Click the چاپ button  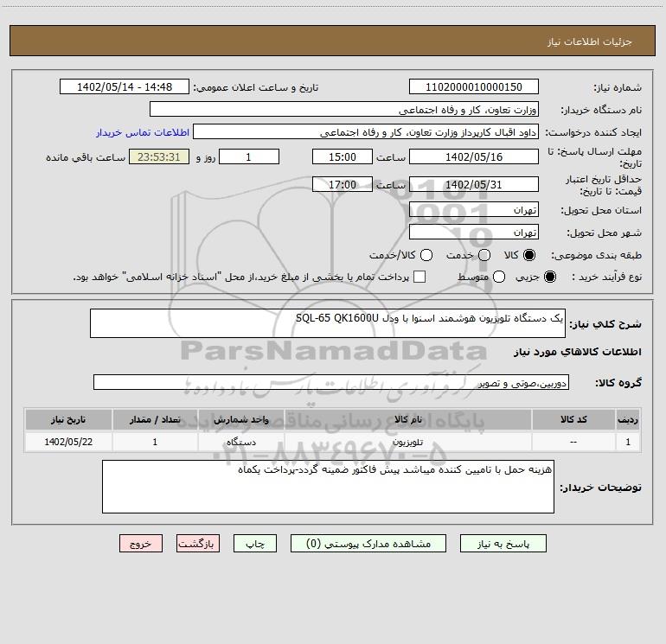255,544
